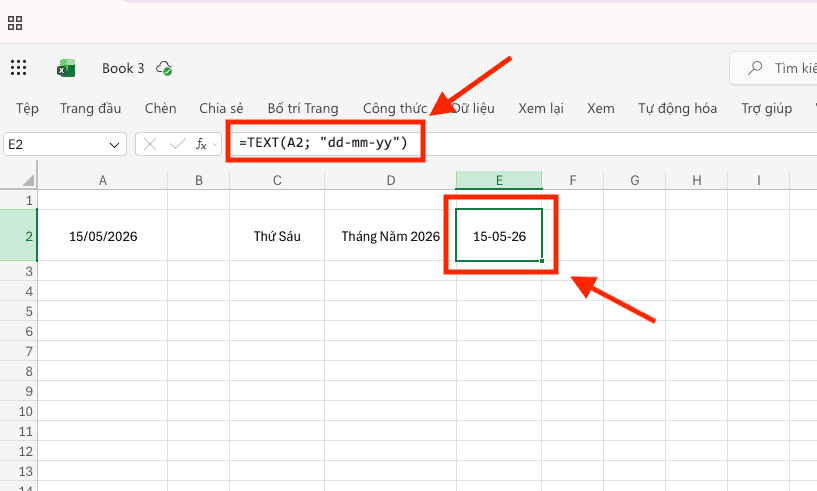Click the insert function fx icon
The width and height of the screenshot is (817, 491).
point(201,144)
